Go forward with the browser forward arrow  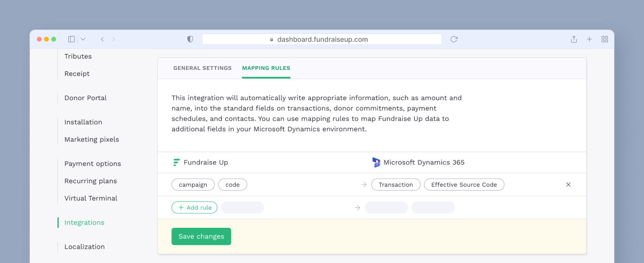(114, 39)
